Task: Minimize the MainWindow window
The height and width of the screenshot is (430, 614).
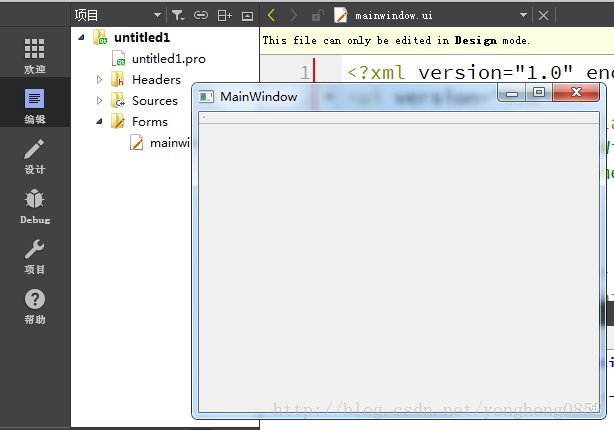Action: pyautogui.click(x=511, y=93)
